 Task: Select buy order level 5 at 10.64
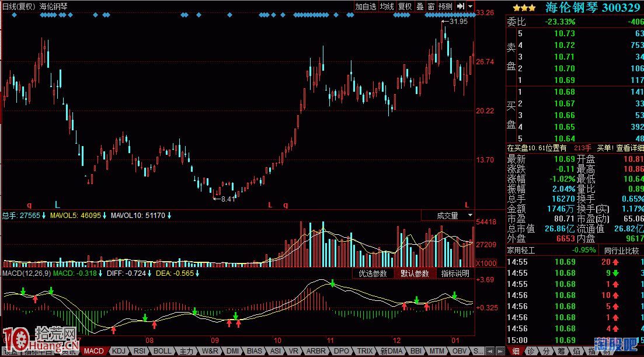pyautogui.click(x=575, y=138)
